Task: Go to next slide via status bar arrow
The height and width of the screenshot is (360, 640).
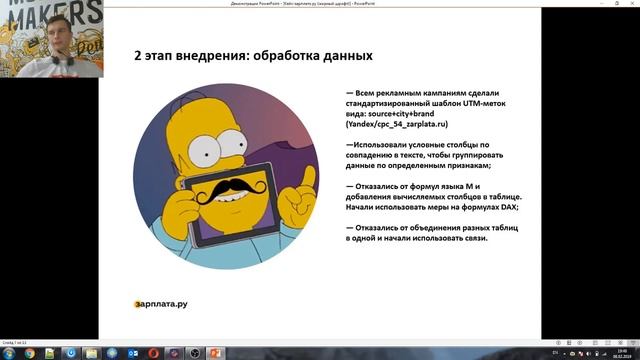Action: [580, 343]
